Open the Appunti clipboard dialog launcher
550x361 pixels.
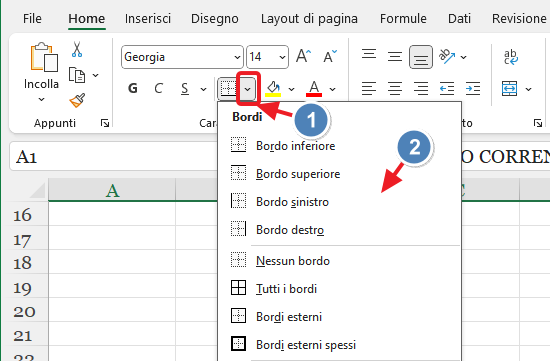[x=105, y=123]
